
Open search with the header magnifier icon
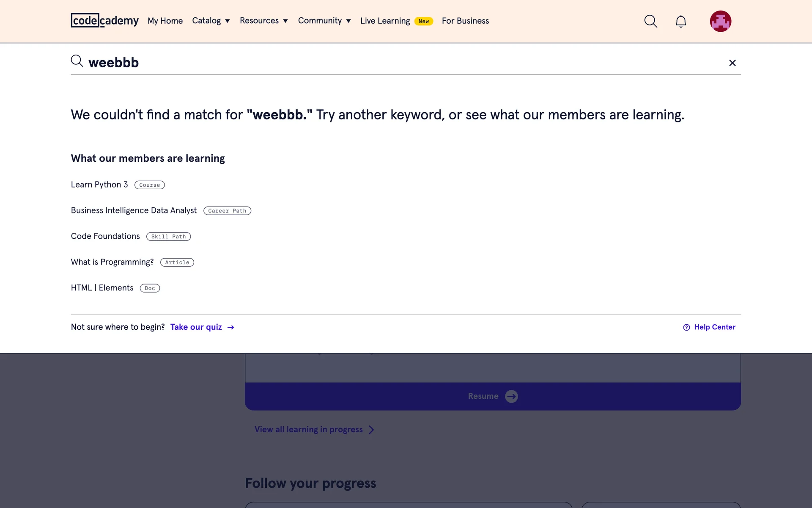(650, 21)
